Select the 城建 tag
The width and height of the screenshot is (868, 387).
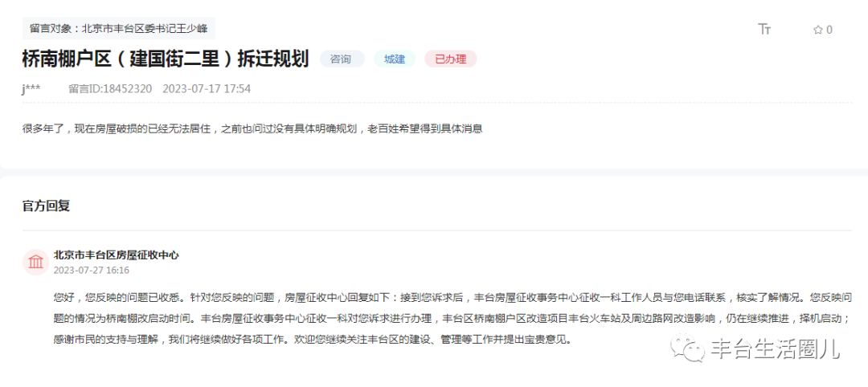(395, 59)
